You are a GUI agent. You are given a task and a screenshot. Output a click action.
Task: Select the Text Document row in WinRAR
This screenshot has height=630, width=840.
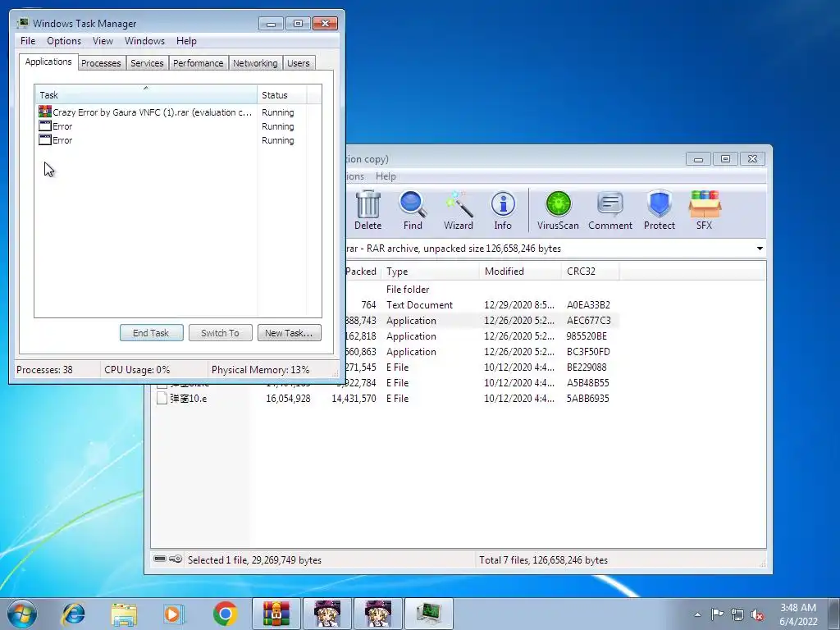point(482,305)
